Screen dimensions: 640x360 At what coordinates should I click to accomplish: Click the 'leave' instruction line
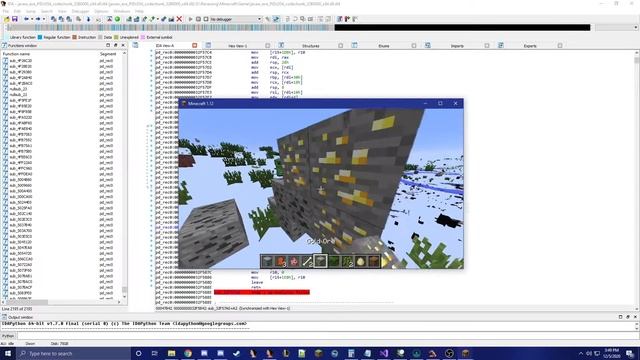[257, 282]
